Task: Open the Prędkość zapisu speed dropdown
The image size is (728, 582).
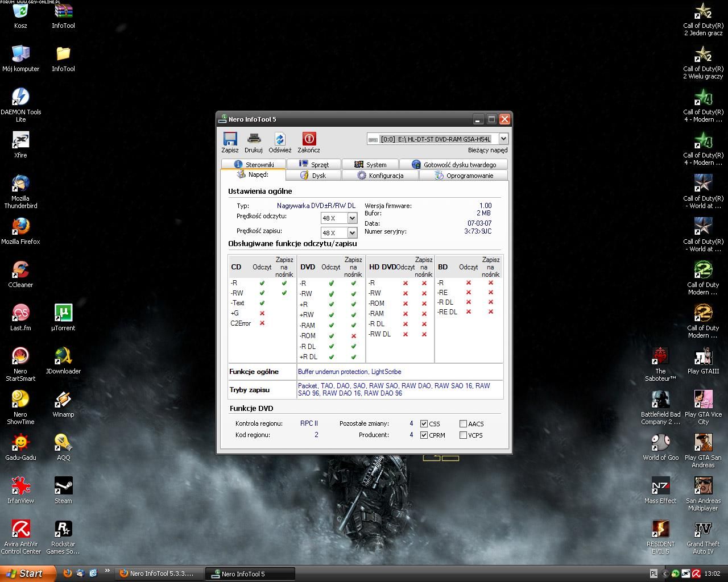Action: [352, 233]
